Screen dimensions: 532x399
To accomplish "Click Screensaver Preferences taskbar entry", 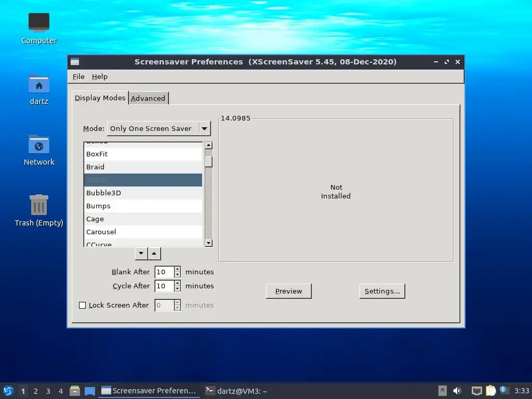I will pos(149,391).
